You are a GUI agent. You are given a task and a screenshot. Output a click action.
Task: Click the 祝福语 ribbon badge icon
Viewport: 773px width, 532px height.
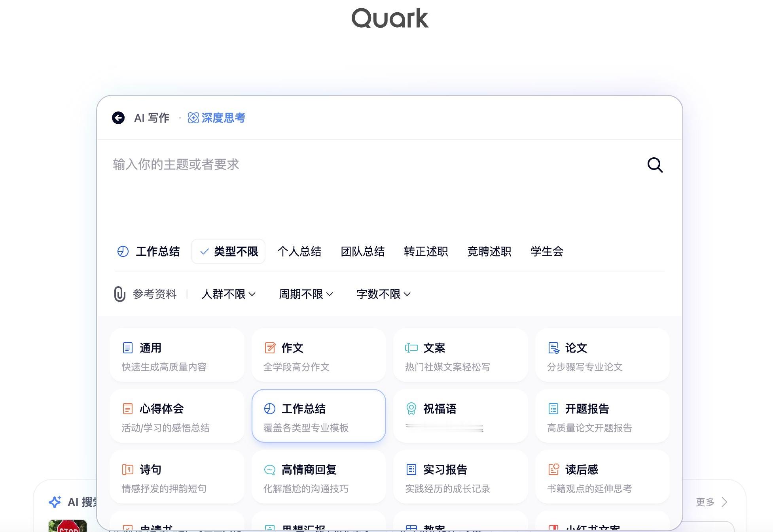pos(411,409)
